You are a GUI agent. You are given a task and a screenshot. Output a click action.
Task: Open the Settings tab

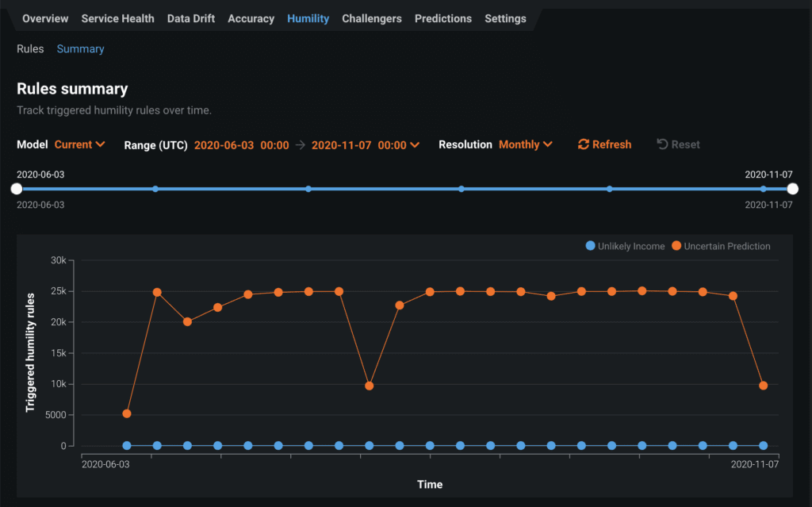505,19
